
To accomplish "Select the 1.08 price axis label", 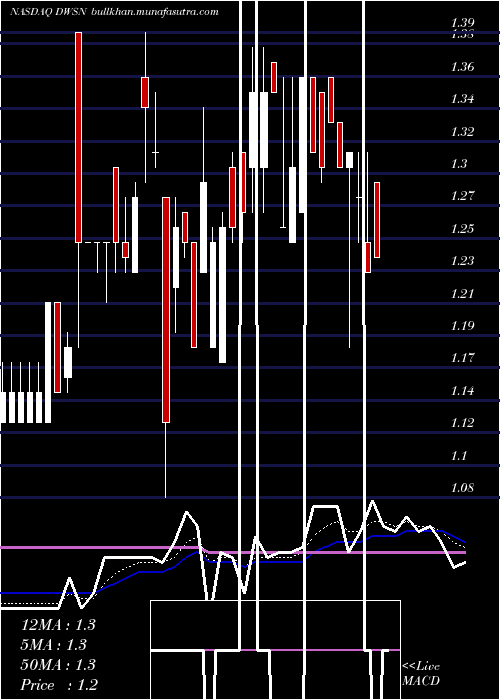I will tap(462, 488).
